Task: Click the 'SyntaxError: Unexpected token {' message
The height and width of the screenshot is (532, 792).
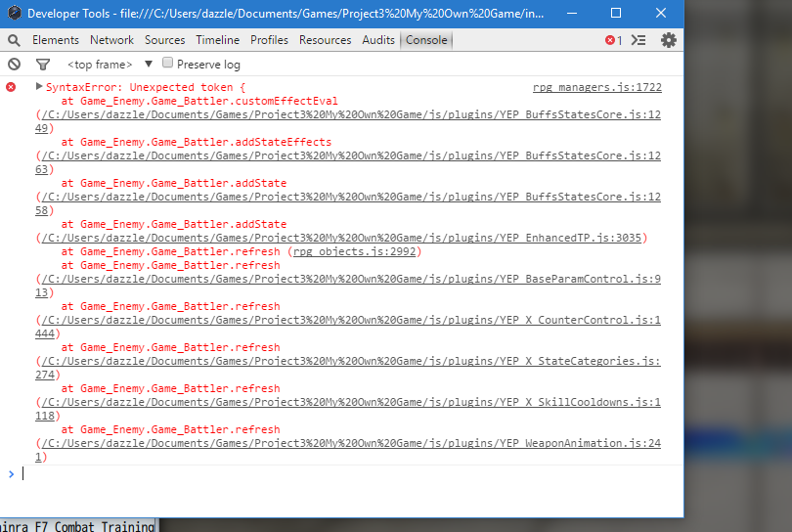Action: 146,87
